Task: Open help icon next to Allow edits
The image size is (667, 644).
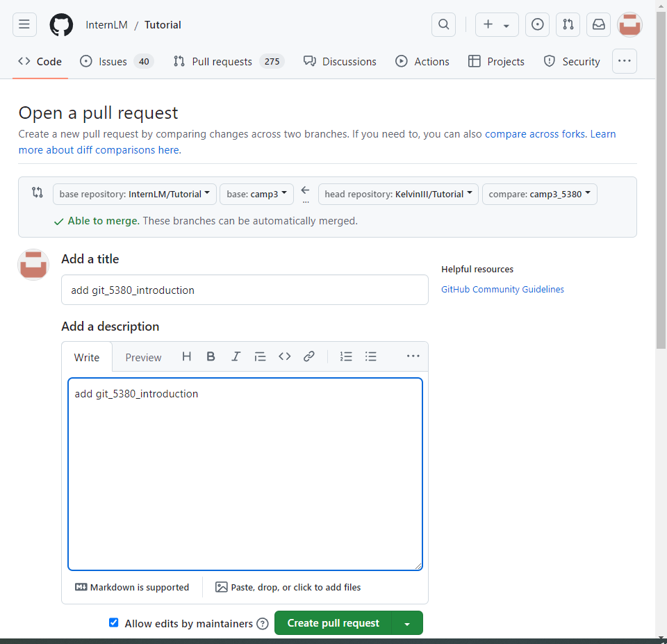Action: (x=263, y=624)
